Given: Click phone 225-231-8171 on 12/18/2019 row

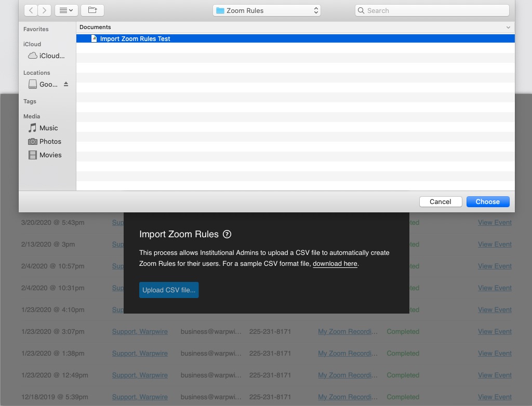Looking at the screenshot, I should coord(270,397).
